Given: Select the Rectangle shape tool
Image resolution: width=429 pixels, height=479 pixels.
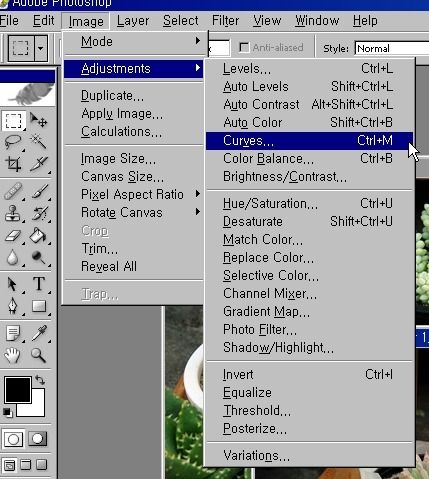Looking at the screenshot, I should click(x=39, y=306).
